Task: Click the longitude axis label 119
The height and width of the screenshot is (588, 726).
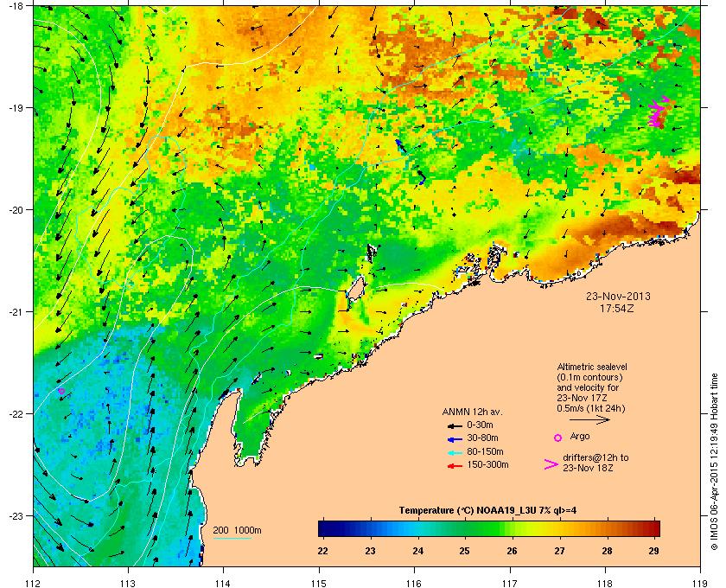Action: 700,584
